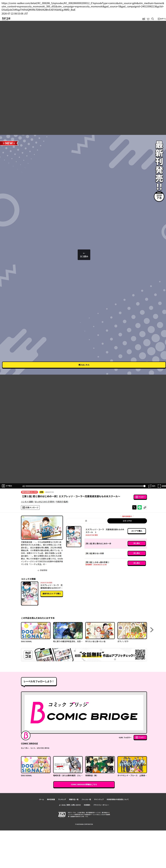The height and width of the screenshot is (868, 166).
Task: Open the ranking crown icon
Action: point(148,19)
